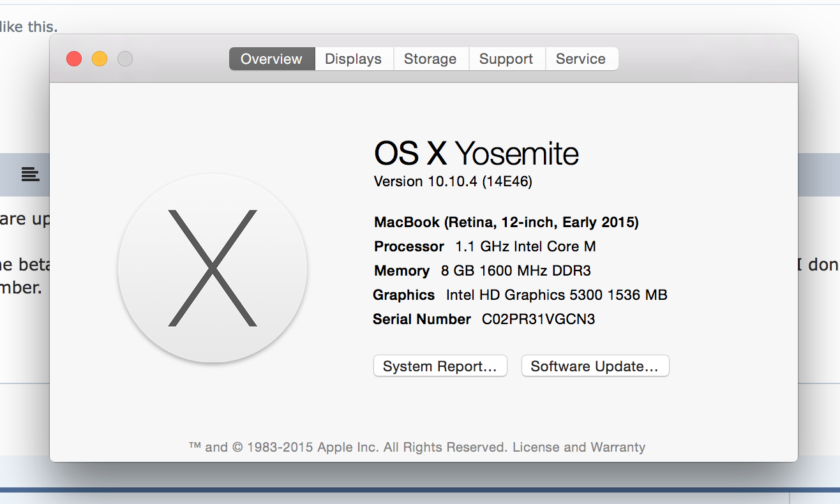Screen dimensions: 840x504
Task: Click the 8 GB 1600 MHz DDR3 value
Action: click(516, 271)
